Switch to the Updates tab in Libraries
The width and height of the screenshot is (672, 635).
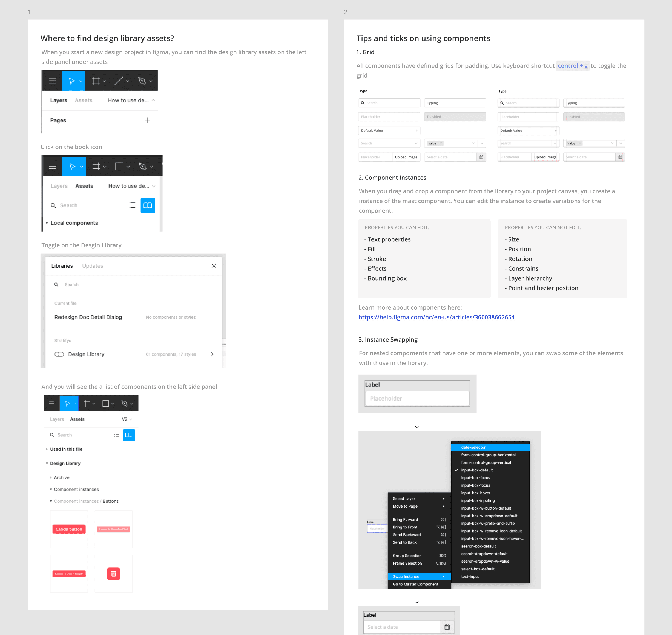92,266
